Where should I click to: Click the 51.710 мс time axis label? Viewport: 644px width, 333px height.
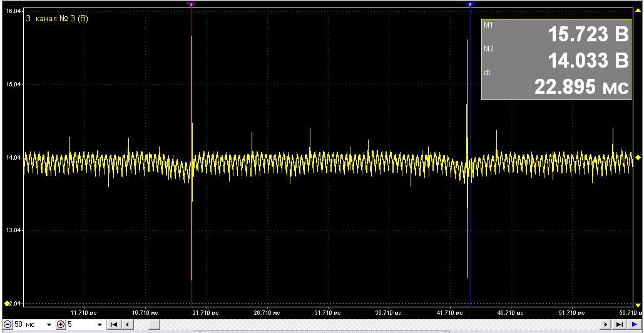(572, 313)
